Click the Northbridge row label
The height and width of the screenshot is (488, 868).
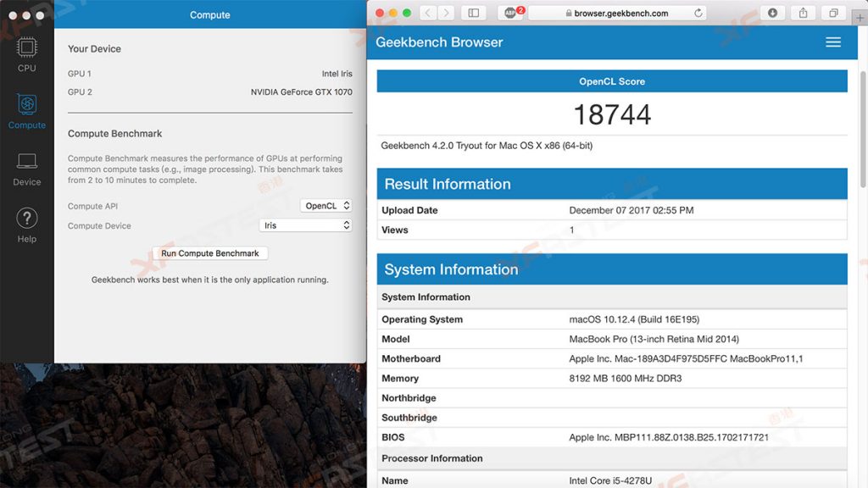[x=409, y=398]
